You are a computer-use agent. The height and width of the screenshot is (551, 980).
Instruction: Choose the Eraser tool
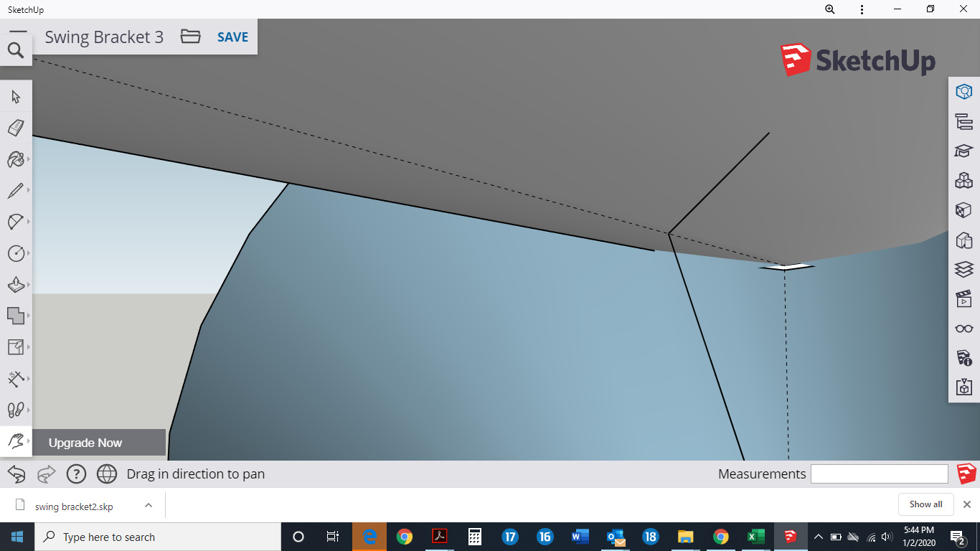16,128
